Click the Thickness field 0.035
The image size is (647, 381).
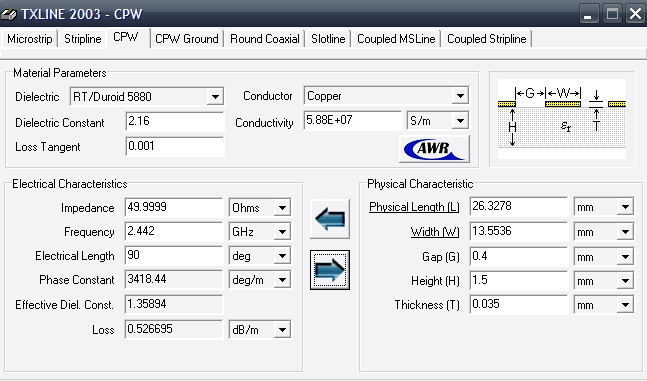[x=519, y=305]
